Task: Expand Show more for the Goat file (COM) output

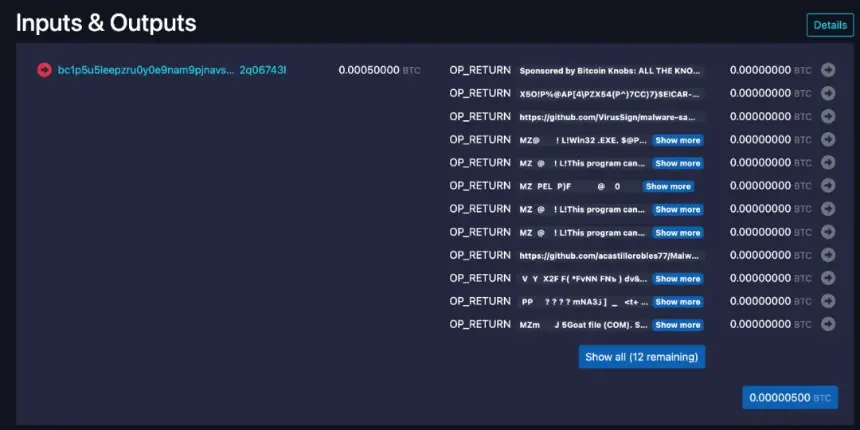Action: [678, 325]
